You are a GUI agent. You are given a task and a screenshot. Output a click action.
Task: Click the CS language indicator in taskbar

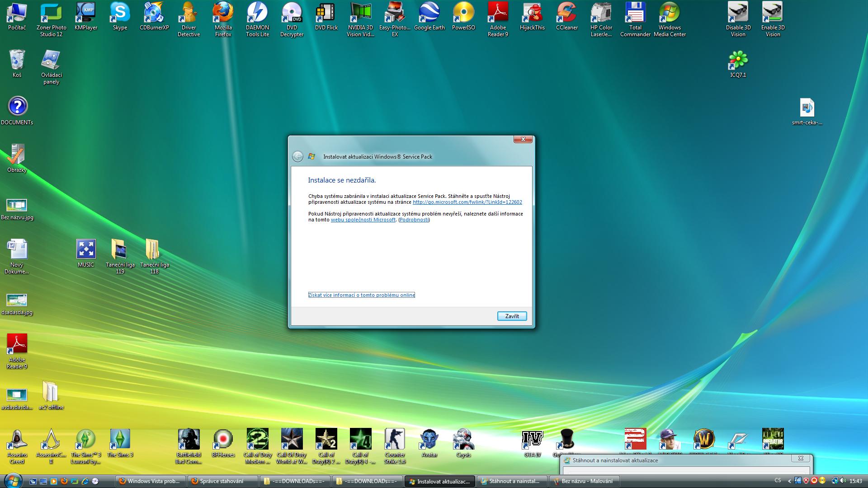point(778,481)
